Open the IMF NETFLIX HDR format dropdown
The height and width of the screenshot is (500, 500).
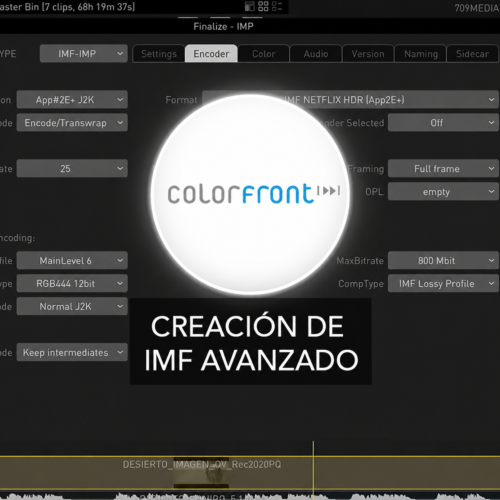pyautogui.click(x=350, y=100)
